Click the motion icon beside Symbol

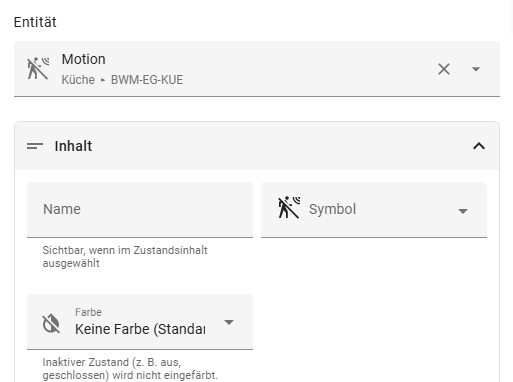[x=289, y=207]
